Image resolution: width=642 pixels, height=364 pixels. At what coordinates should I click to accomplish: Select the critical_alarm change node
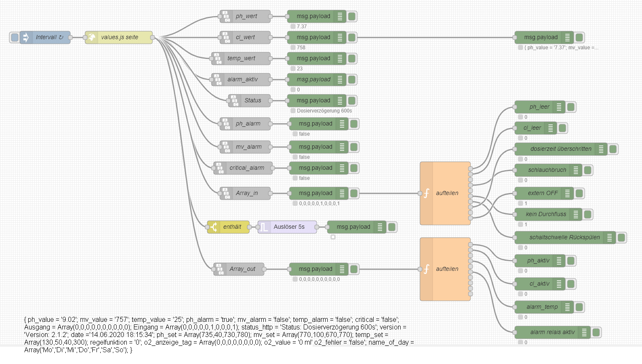point(243,168)
